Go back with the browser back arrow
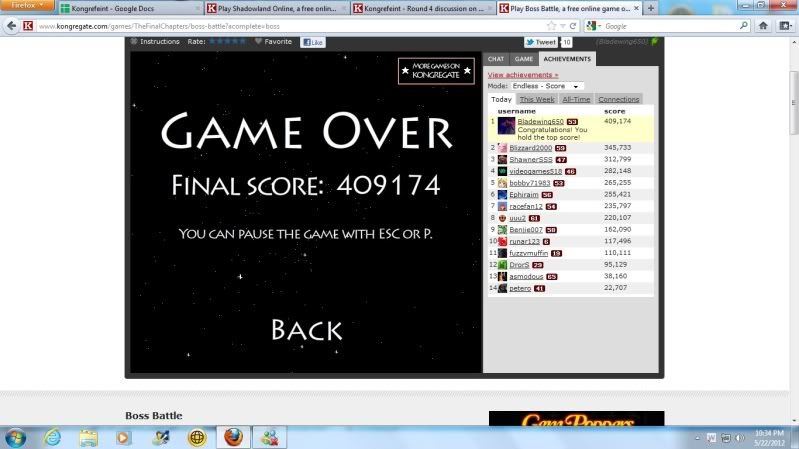Image resolution: width=799 pixels, height=449 pixels. [11, 26]
